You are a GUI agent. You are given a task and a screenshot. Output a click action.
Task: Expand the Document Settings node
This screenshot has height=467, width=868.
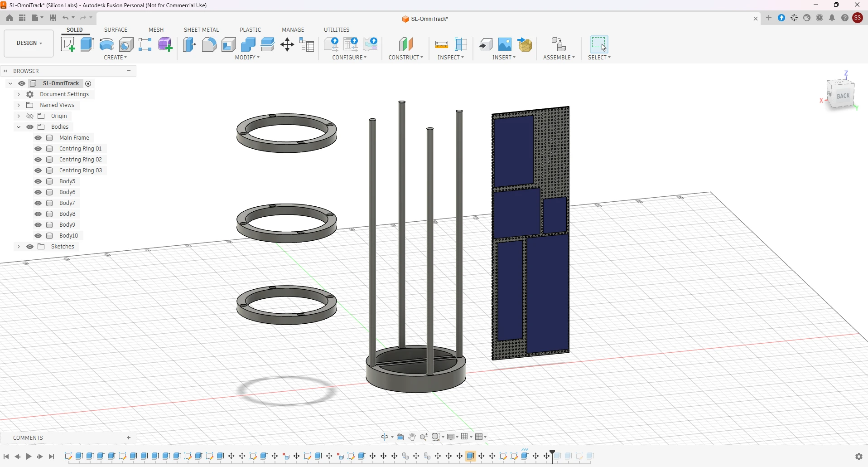pos(19,94)
